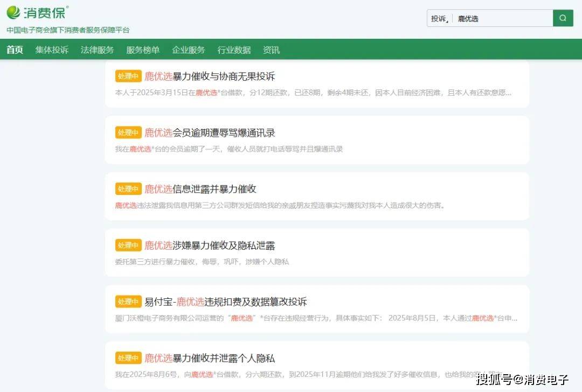Click the green search magnifier button
The image size is (582, 392).
point(563,18)
